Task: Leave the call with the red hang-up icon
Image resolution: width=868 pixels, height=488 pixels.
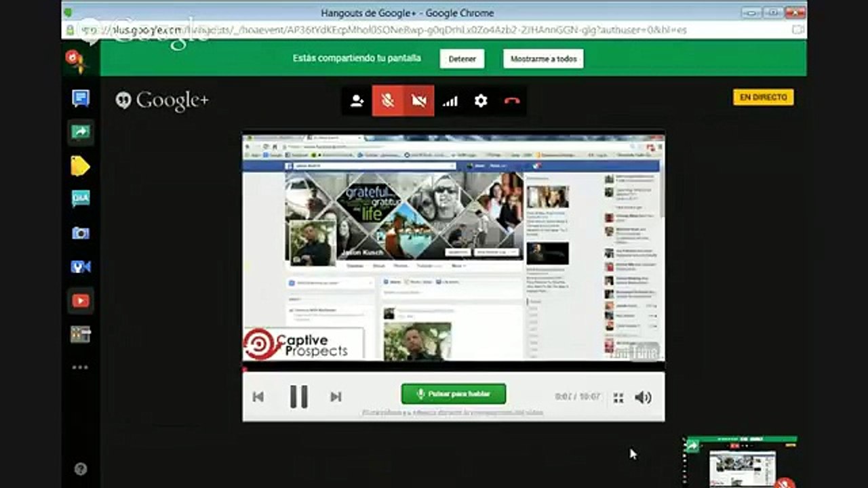Action: tap(512, 101)
